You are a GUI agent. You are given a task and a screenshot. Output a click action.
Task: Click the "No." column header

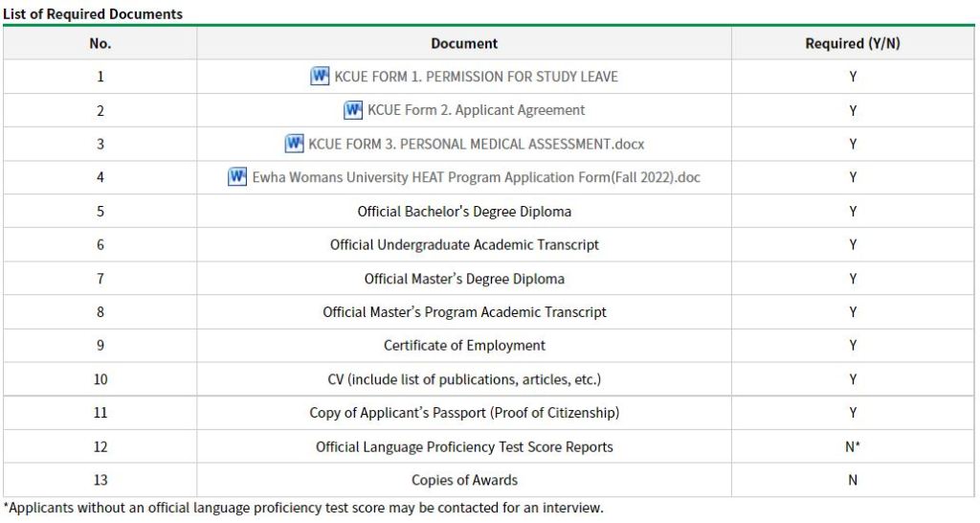click(100, 43)
